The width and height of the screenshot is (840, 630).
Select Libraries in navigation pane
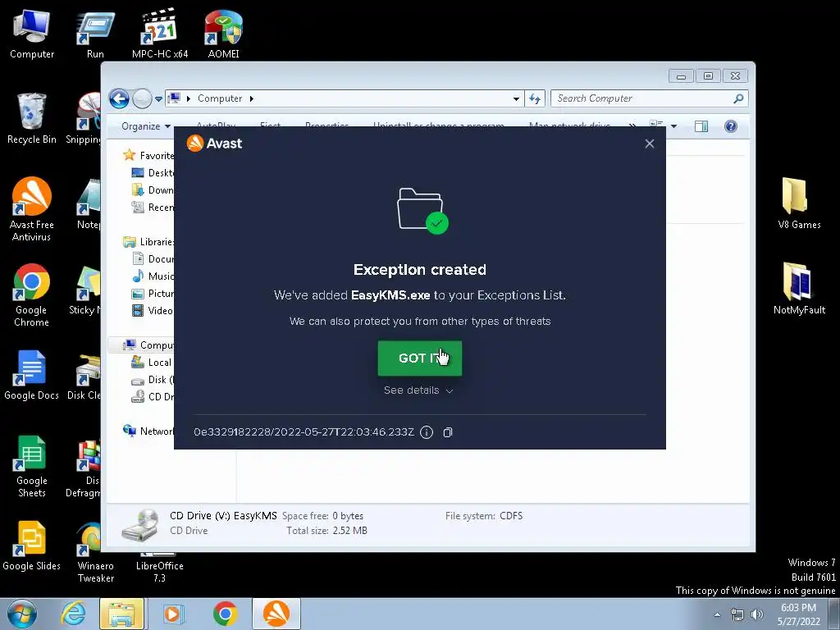pos(148,242)
